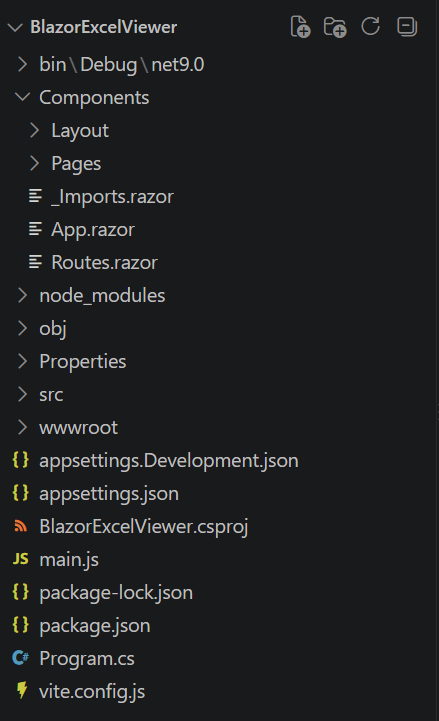Expand the obj folder chevron
Screen dimensions: 439x721
tap(22, 328)
